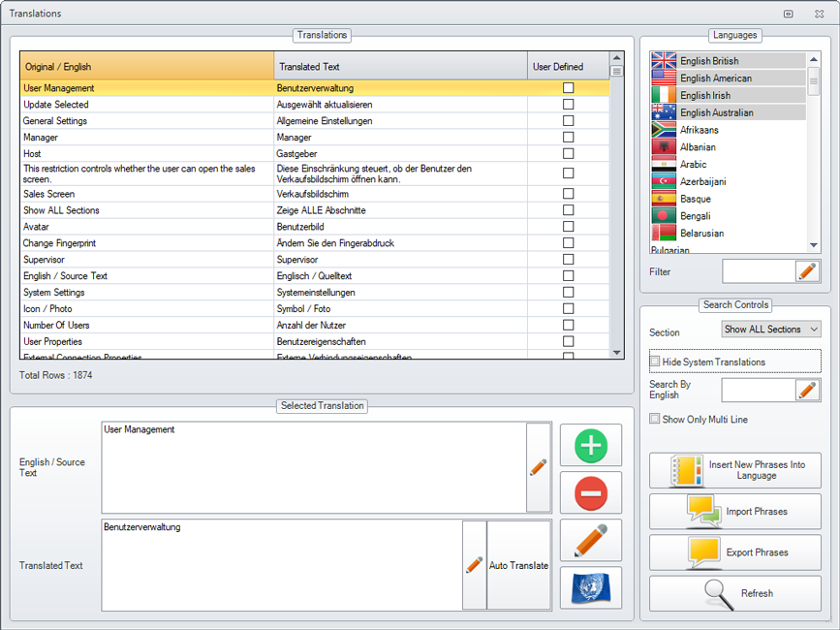Click pencil icon beside English source text box
This screenshot has width=840, height=630.
539,467
